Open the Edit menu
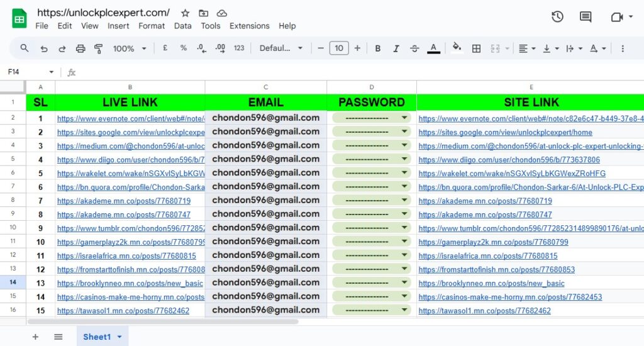Viewport: 644px width, 346px height. 65,26
